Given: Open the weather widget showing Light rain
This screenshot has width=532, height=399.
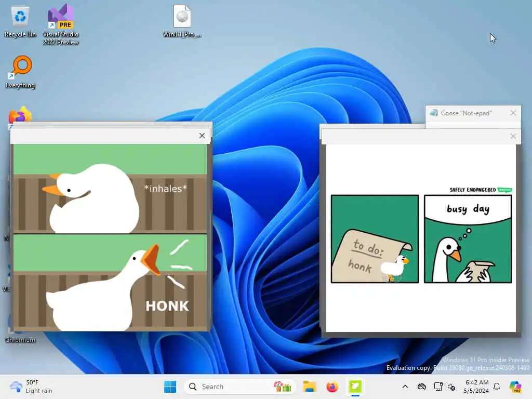Looking at the screenshot, I should [x=31, y=387].
